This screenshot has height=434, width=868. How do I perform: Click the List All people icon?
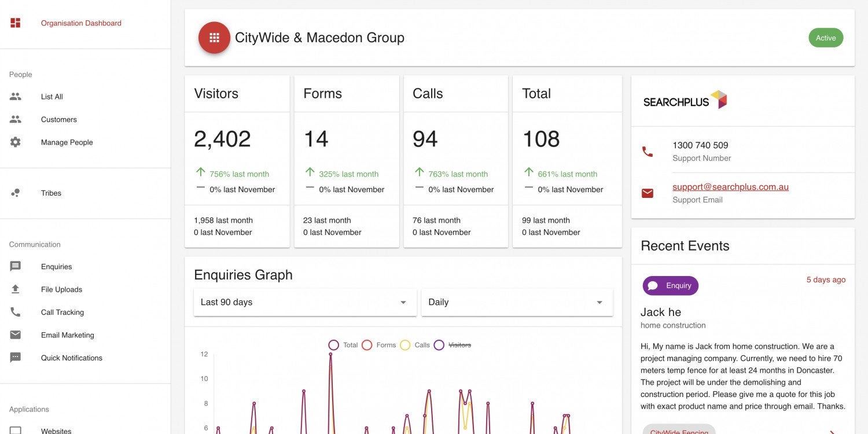click(16, 97)
